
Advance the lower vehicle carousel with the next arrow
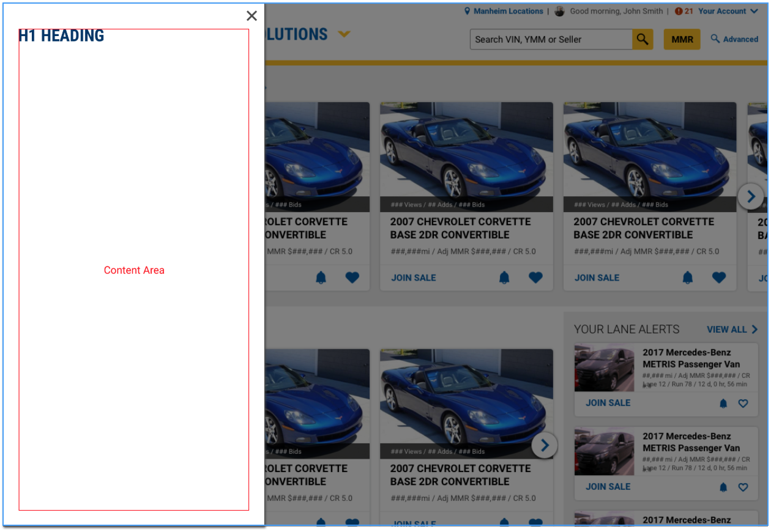tap(544, 446)
